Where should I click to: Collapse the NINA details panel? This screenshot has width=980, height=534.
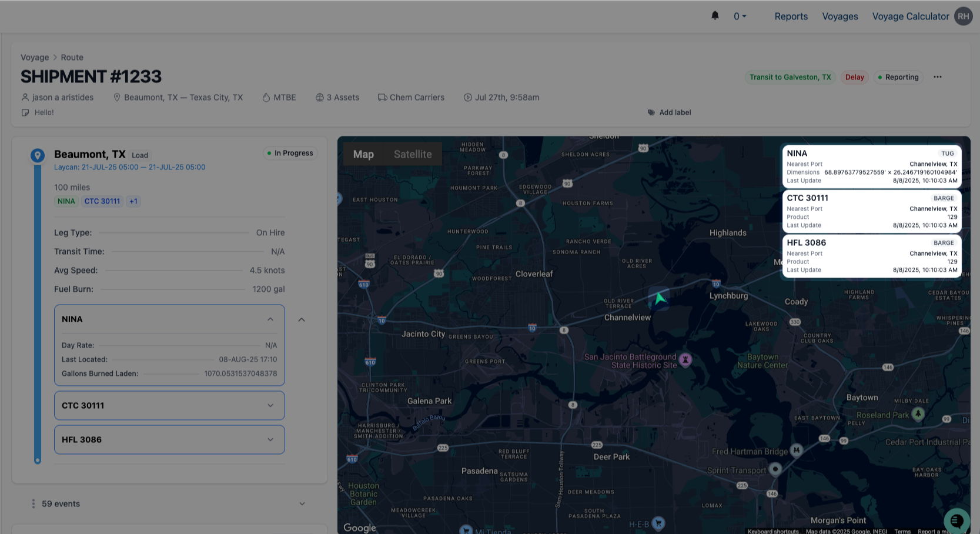coord(270,319)
